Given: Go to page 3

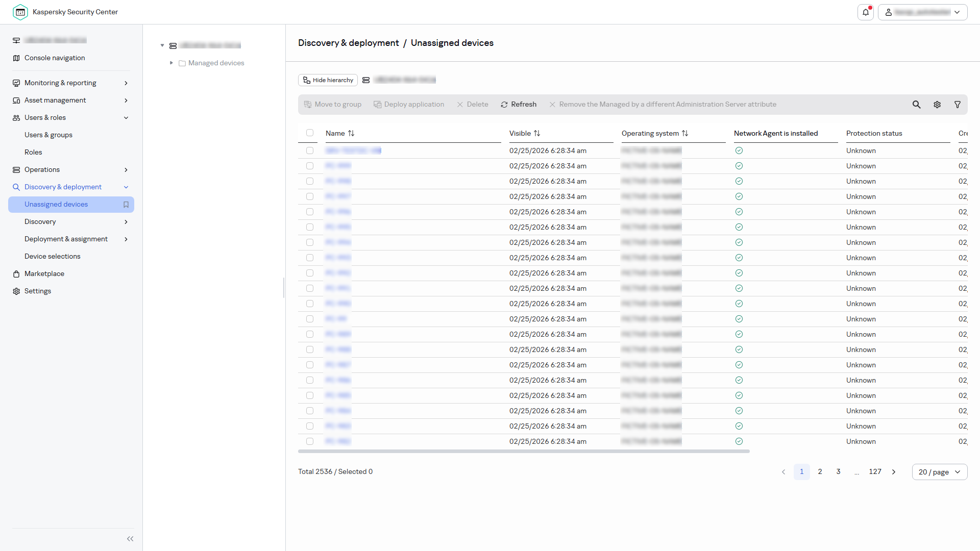Looking at the screenshot, I should 839,472.
